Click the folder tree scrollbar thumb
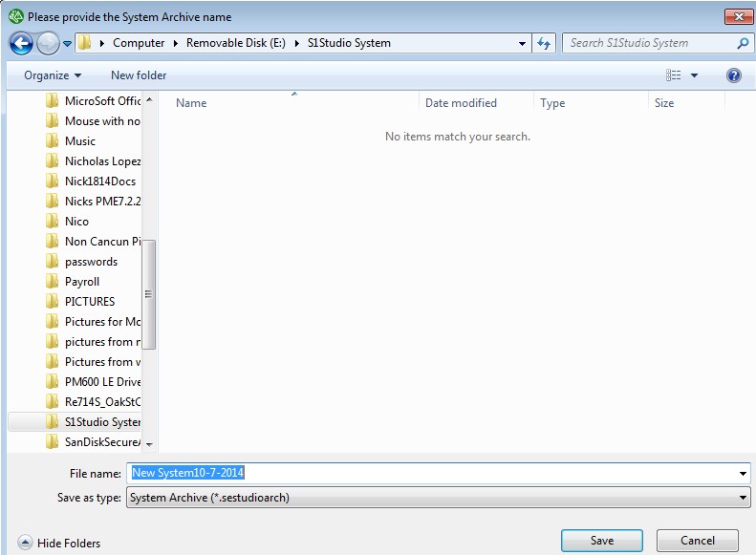This screenshot has height=555, width=756. 149,294
